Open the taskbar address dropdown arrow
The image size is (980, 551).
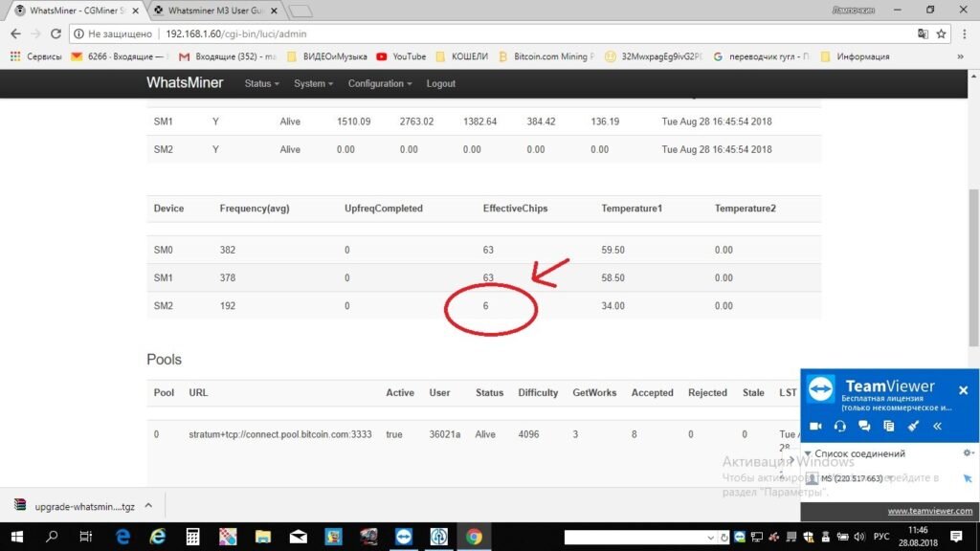711,538
